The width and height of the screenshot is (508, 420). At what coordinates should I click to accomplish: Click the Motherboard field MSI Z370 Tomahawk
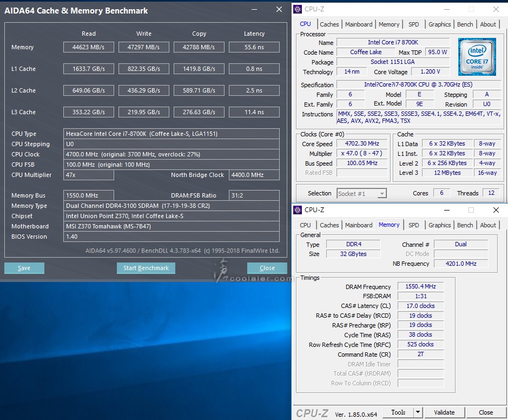click(171, 226)
